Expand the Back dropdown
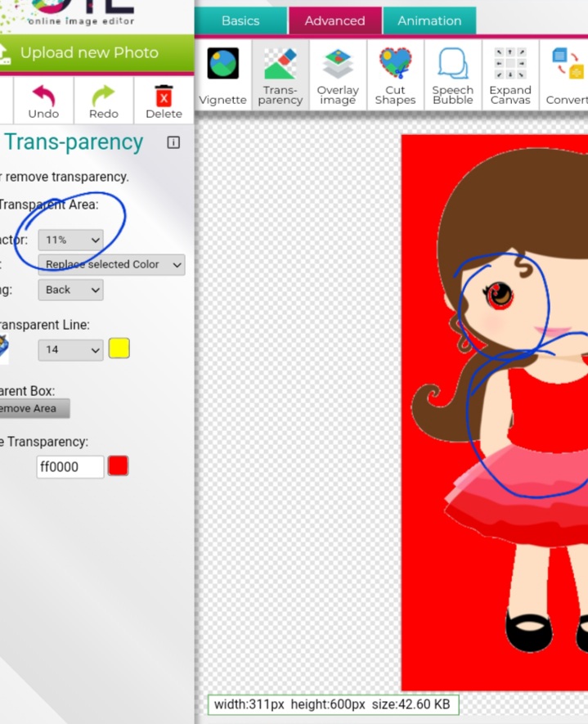Viewport: 588px width, 724px height. pyautogui.click(x=70, y=290)
